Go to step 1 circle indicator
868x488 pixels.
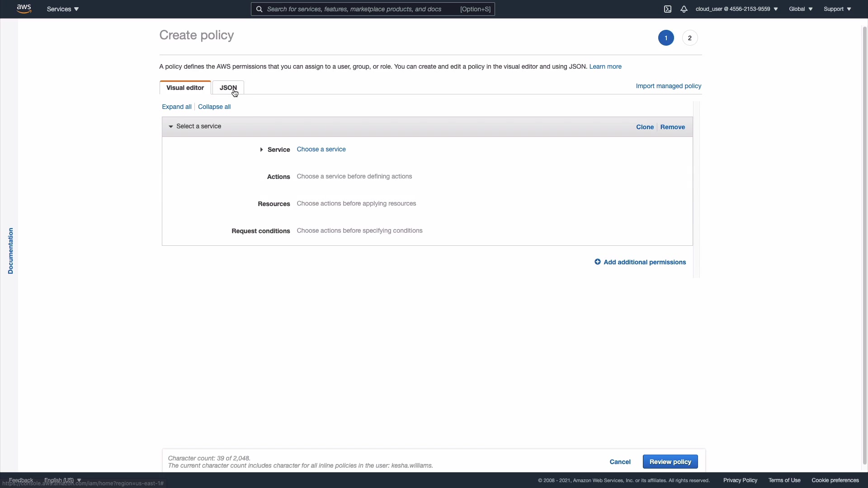(x=665, y=38)
